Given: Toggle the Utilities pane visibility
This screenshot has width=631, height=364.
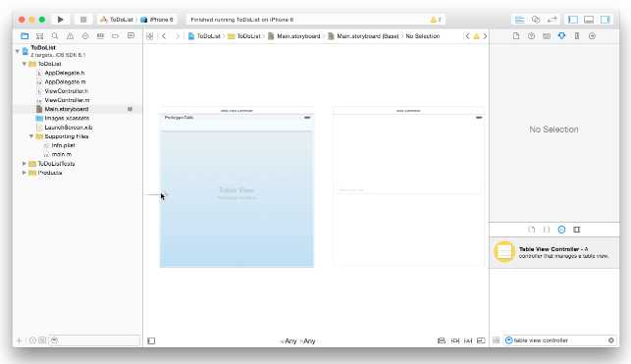Looking at the screenshot, I should [x=605, y=20].
